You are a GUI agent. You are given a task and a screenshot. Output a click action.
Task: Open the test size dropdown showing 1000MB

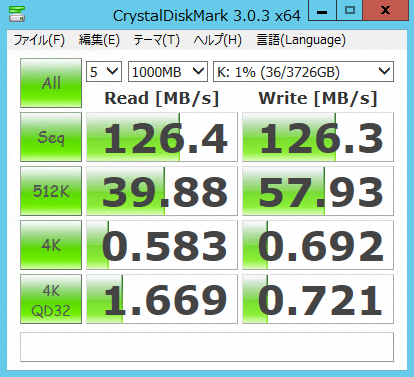168,72
